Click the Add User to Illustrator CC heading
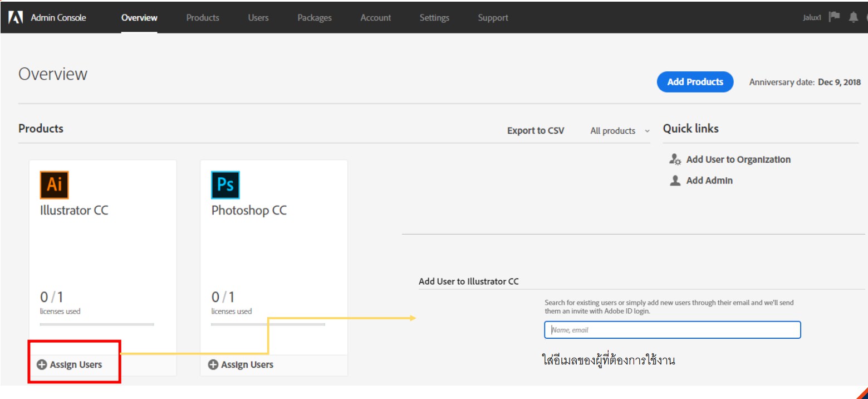Image resolution: width=868 pixels, height=399 pixels. [469, 281]
